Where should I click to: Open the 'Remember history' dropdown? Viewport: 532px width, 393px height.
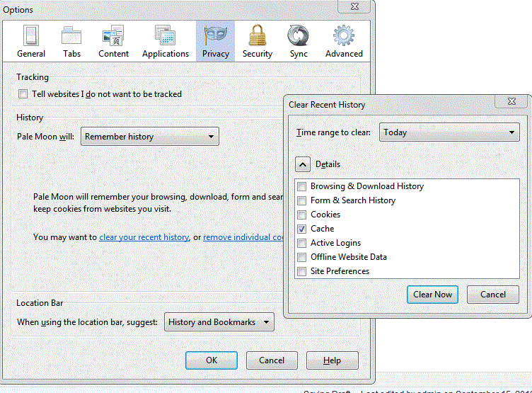(x=150, y=137)
